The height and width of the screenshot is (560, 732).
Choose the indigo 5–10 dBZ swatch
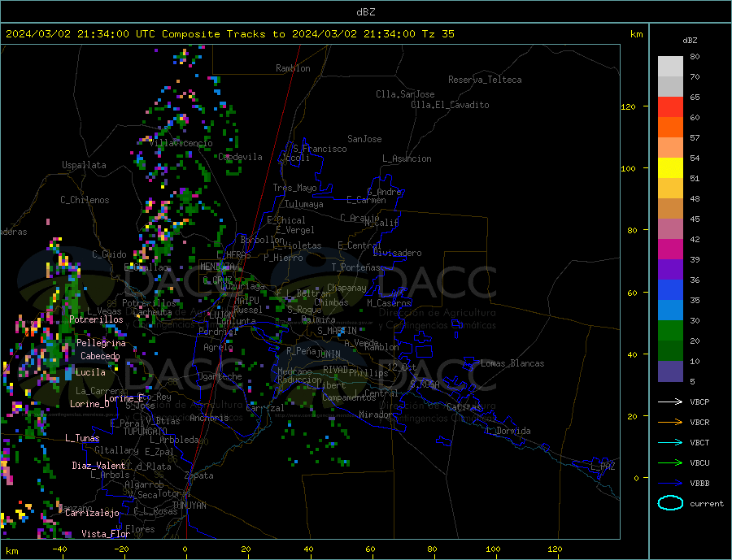(670, 371)
